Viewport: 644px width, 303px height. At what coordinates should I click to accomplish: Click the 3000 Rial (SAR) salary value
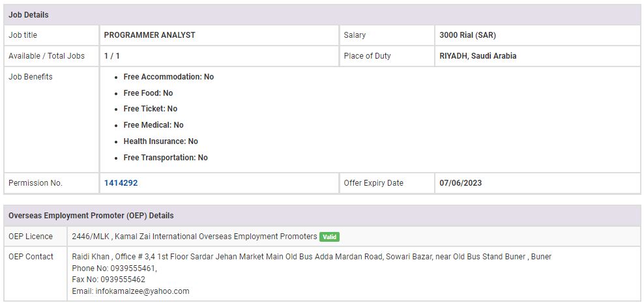467,35
